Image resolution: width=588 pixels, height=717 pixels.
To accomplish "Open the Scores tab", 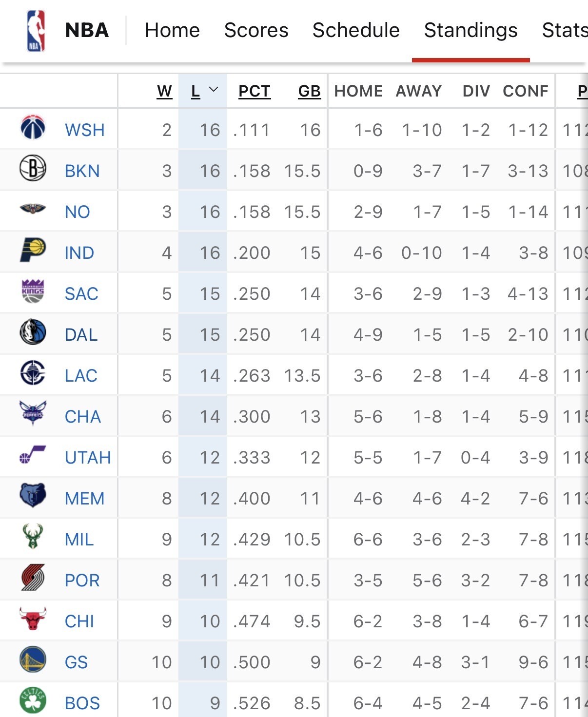I will point(256,30).
